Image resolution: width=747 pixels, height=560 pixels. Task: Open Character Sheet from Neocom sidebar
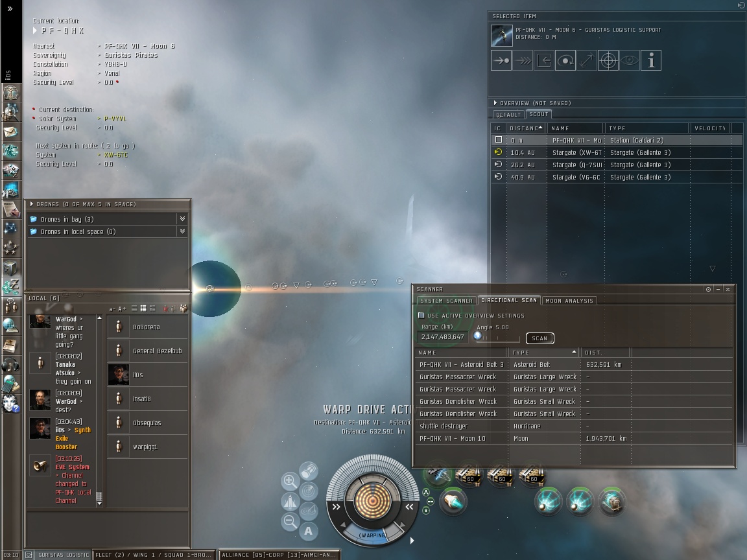[10, 93]
